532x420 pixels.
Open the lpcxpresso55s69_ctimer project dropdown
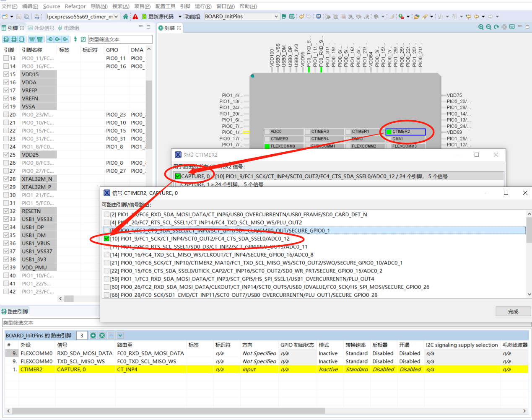tap(116, 17)
